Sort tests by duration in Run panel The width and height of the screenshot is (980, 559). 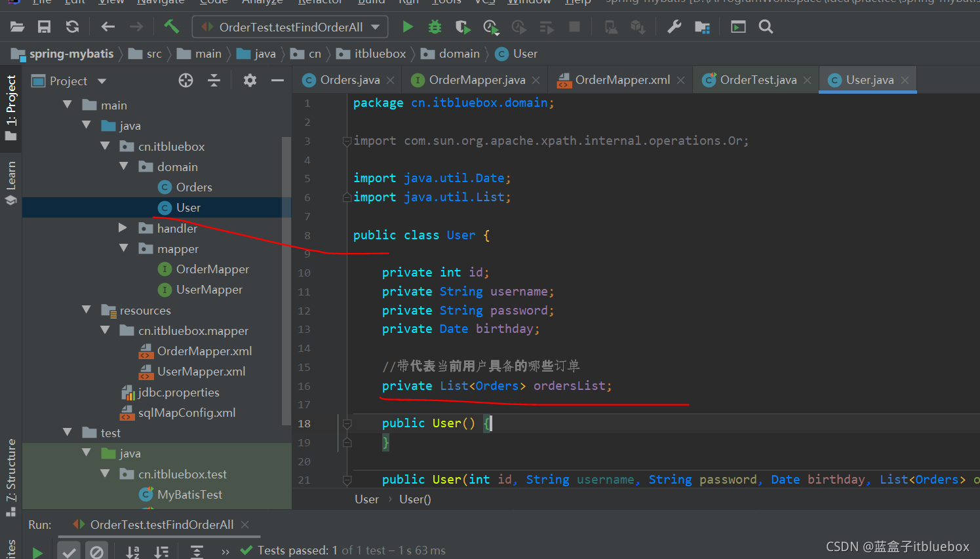(x=161, y=552)
